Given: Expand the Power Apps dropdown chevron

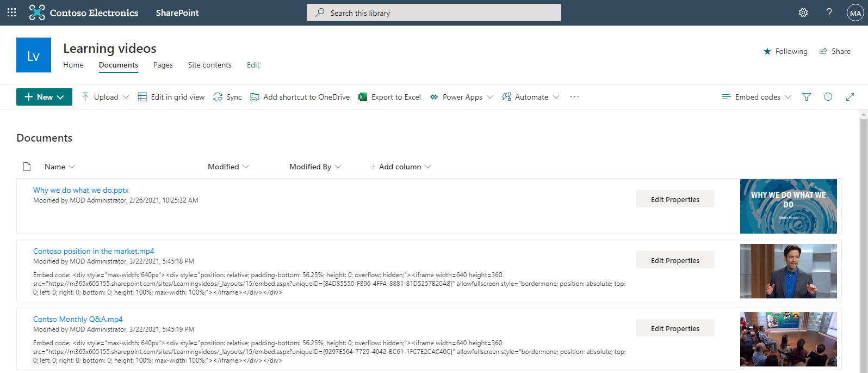Looking at the screenshot, I should (490, 97).
